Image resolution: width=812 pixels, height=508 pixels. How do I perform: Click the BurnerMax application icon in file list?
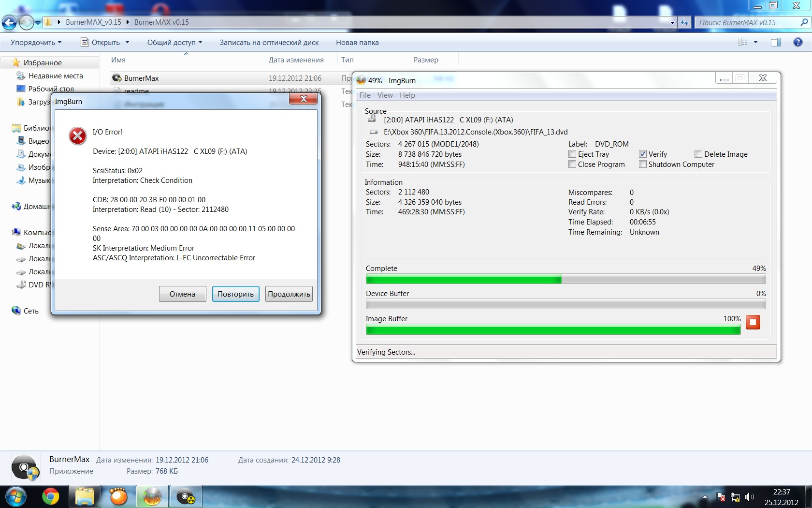[116, 78]
